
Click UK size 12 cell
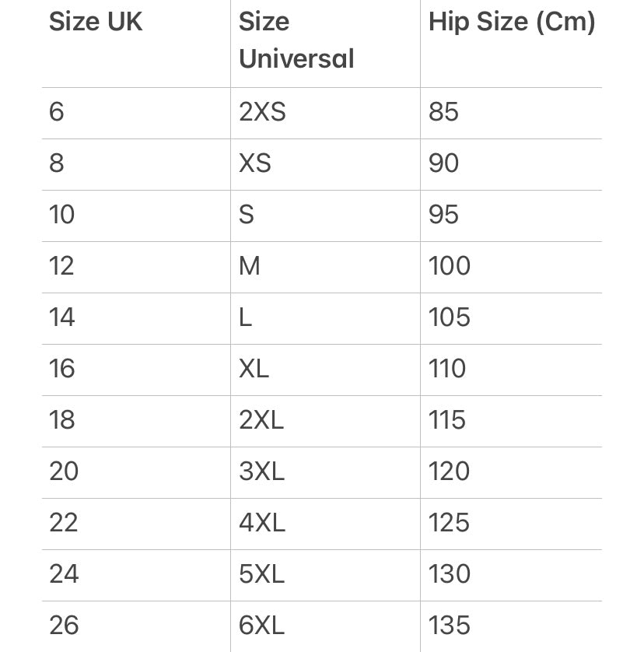pos(61,266)
